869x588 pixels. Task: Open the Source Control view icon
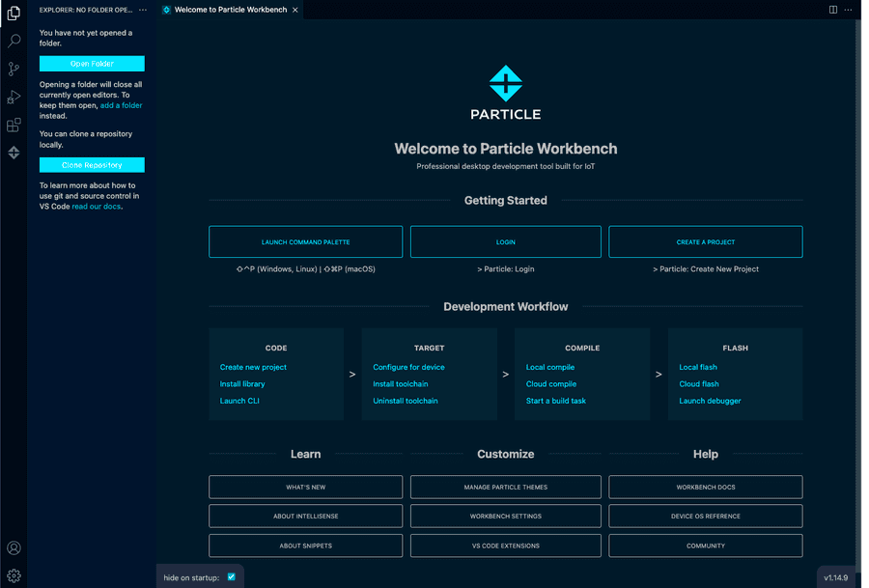pyautogui.click(x=14, y=69)
